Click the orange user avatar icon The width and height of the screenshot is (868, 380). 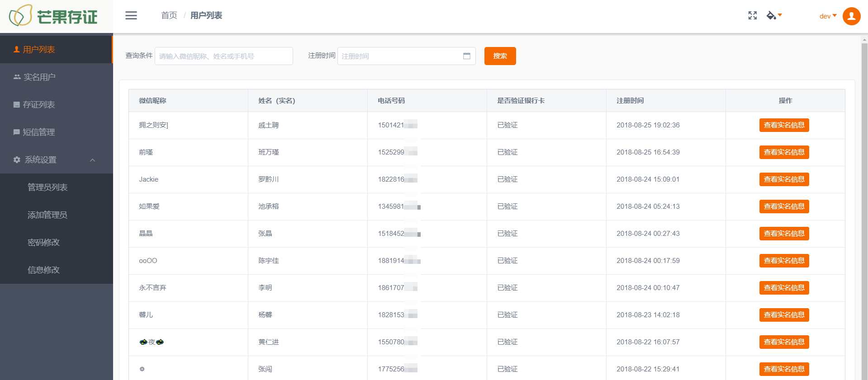point(851,16)
